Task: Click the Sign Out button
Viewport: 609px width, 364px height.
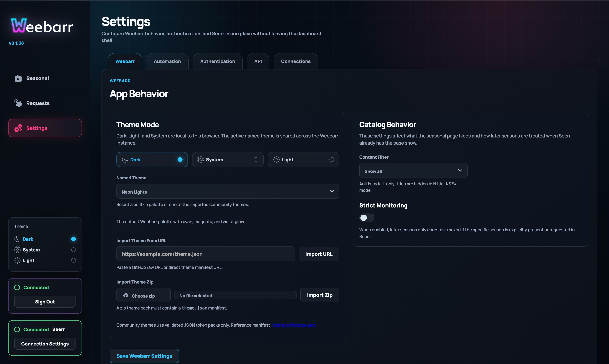Action: (x=45, y=302)
